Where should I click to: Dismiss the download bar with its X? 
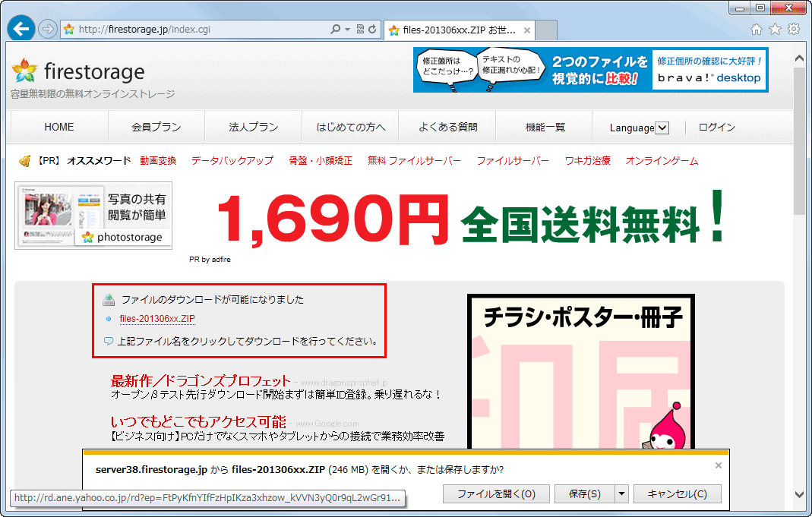point(718,465)
